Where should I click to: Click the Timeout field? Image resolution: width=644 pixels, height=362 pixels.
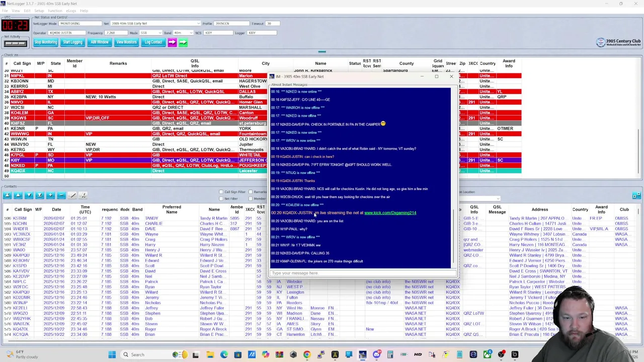[x=272, y=24]
